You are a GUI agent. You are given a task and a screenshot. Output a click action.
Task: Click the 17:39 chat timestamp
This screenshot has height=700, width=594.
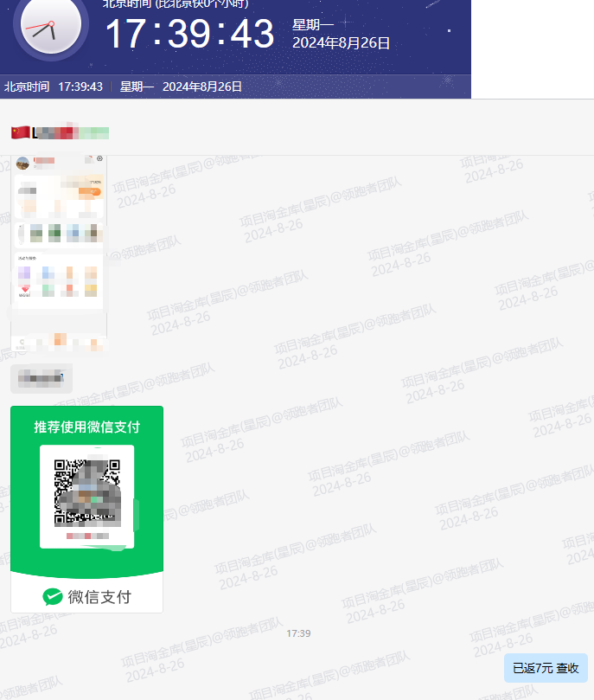297,633
